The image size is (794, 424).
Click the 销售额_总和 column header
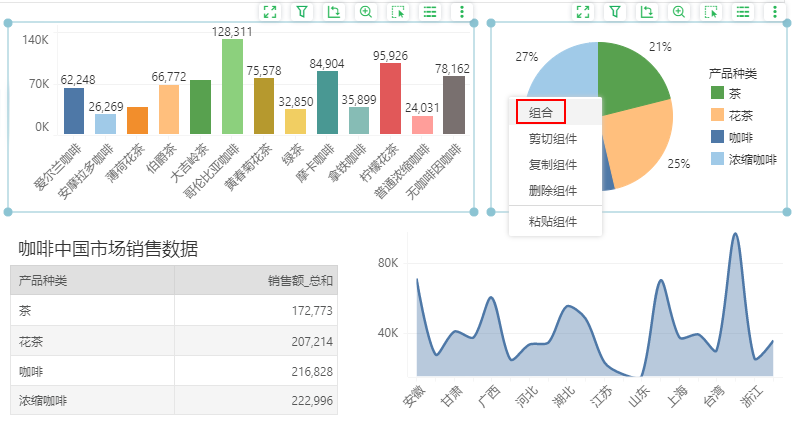pos(300,281)
